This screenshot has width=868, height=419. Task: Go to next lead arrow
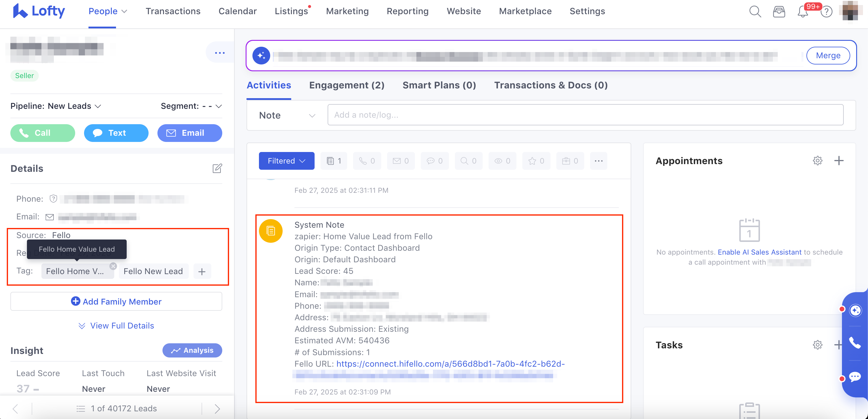point(217,409)
